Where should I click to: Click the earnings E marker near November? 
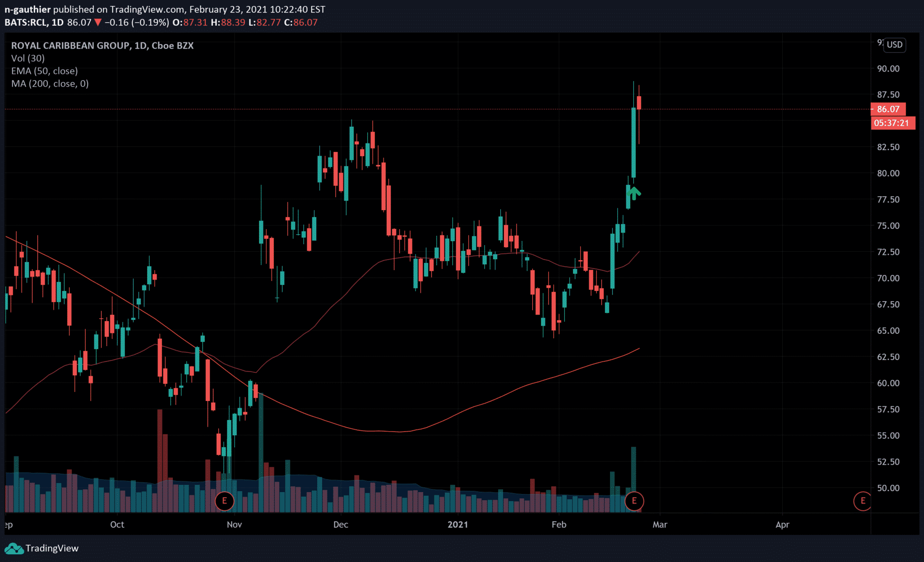[x=224, y=501]
